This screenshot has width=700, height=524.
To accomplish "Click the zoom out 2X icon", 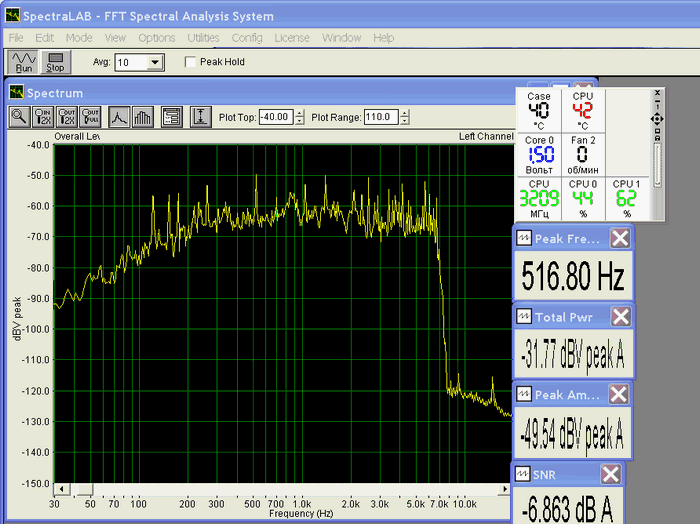I will pyautogui.click(x=68, y=116).
